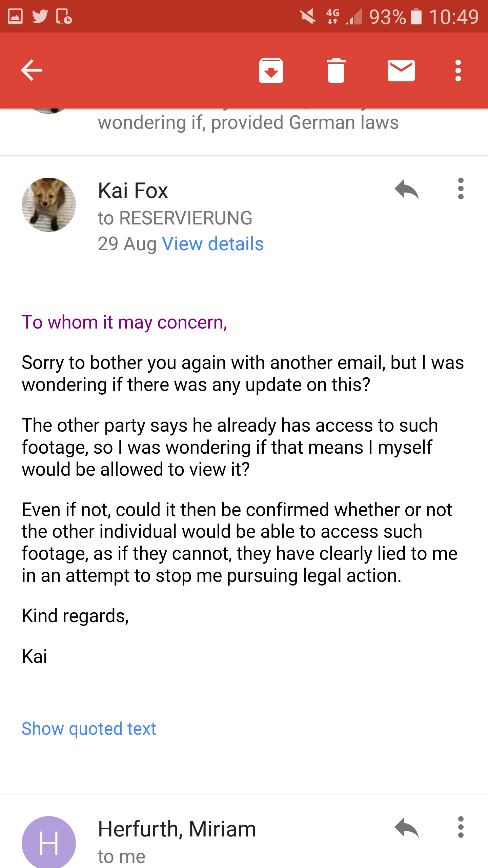The width and height of the screenshot is (488, 868).
Task: Archive this email conversation
Action: coord(271,71)
